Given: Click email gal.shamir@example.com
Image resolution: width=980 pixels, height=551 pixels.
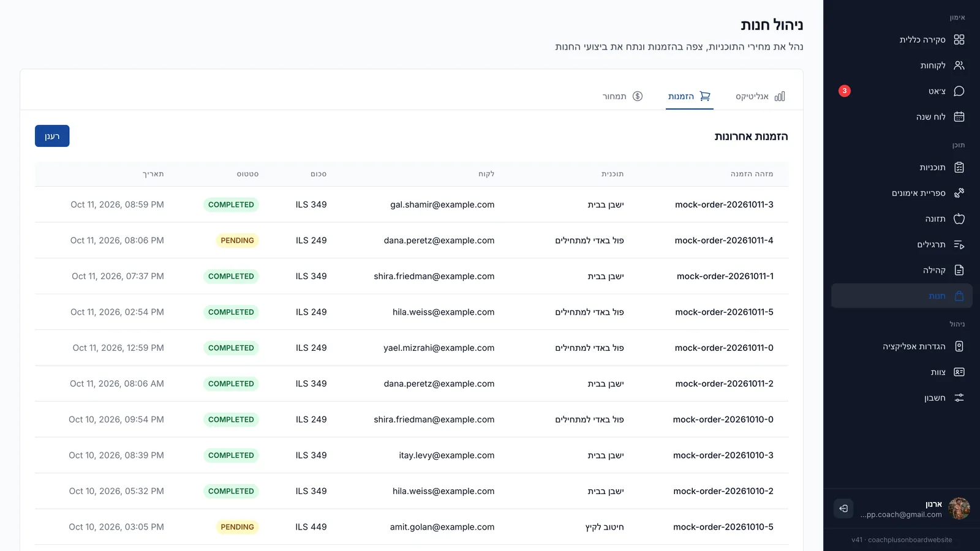Looking at the screenshot, I should coord(442,204).
